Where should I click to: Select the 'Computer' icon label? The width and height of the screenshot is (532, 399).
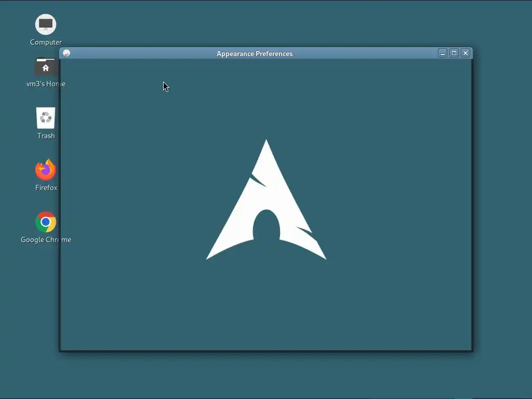[46, 43]
